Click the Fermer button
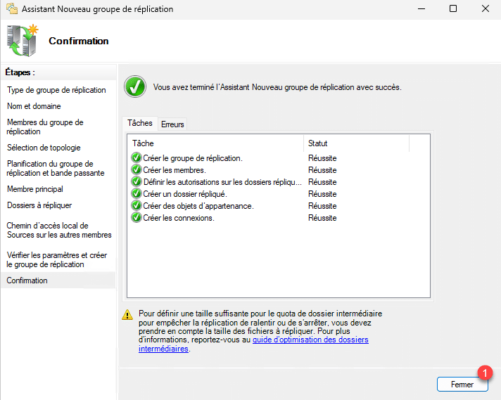Image resolution: width=501 pixels, height=400 pixels. [x=462, y=384]
